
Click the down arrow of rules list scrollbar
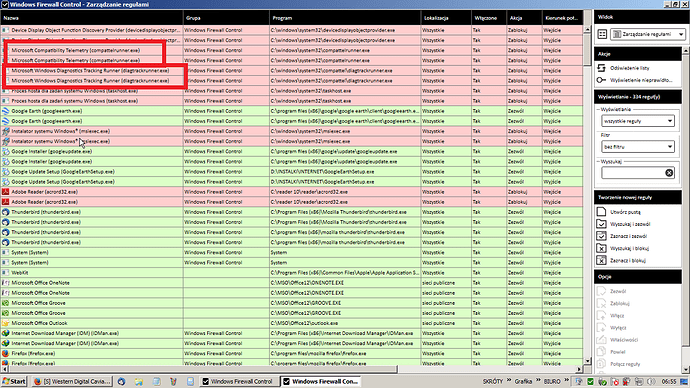[x=587, y=361]
